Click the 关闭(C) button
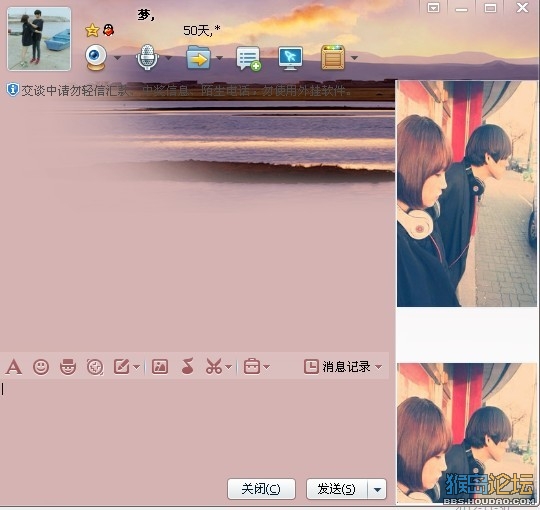The width and height of the screenshot is (540, 510). [261, 489]
